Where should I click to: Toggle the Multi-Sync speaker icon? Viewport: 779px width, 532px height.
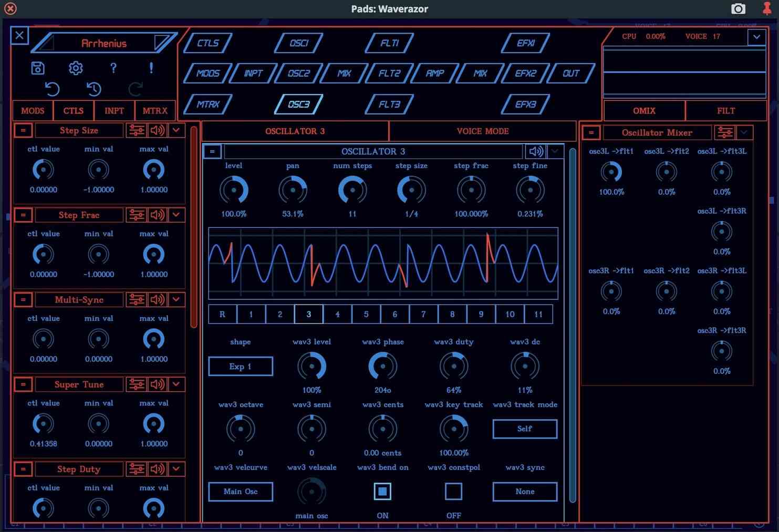coord(157,299)
